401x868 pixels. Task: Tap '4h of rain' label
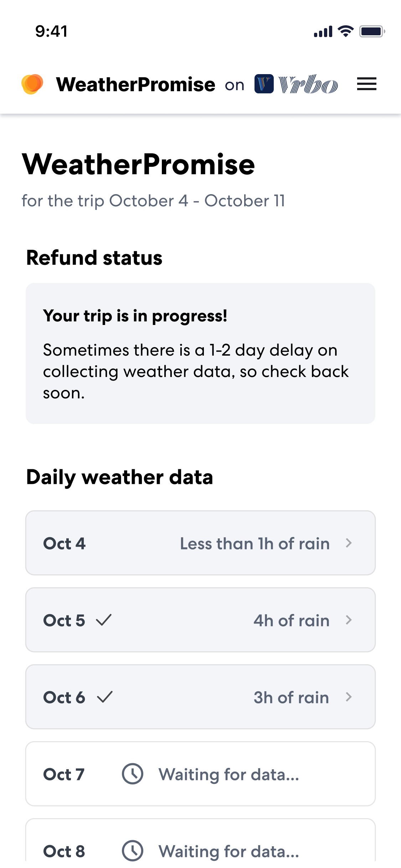click(x=291, y=620)
